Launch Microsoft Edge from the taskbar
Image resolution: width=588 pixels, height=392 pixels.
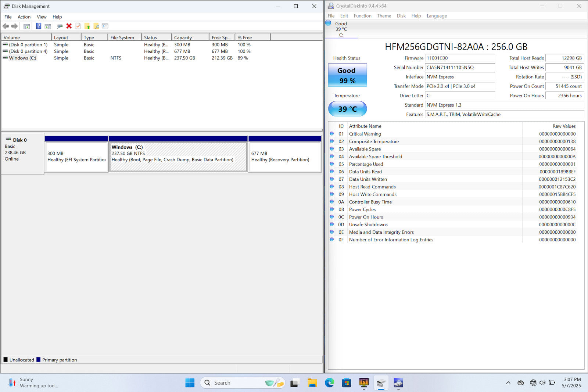pyautogui.click(x=329, y=383)
